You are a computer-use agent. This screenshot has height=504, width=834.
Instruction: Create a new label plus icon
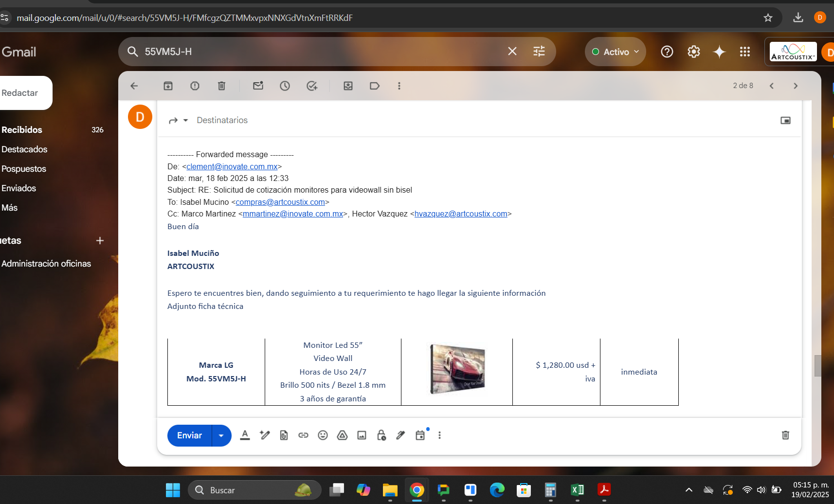[100, 240]
